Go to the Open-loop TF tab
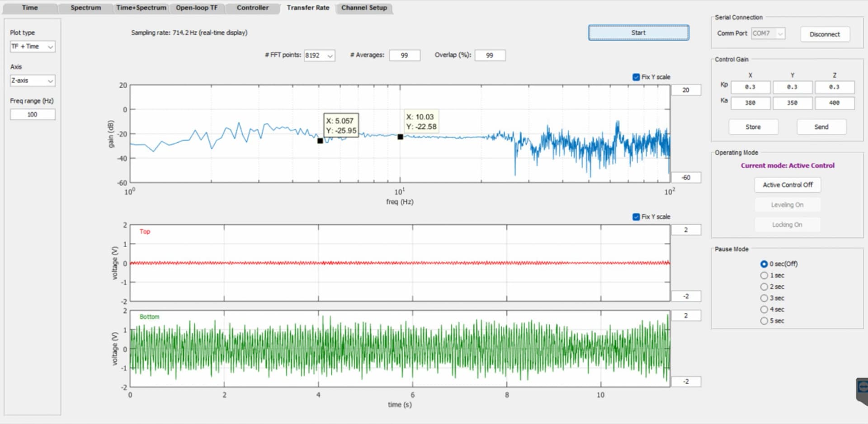The height and width of the screenshot is (424, 868). click(x=197, y=8)
